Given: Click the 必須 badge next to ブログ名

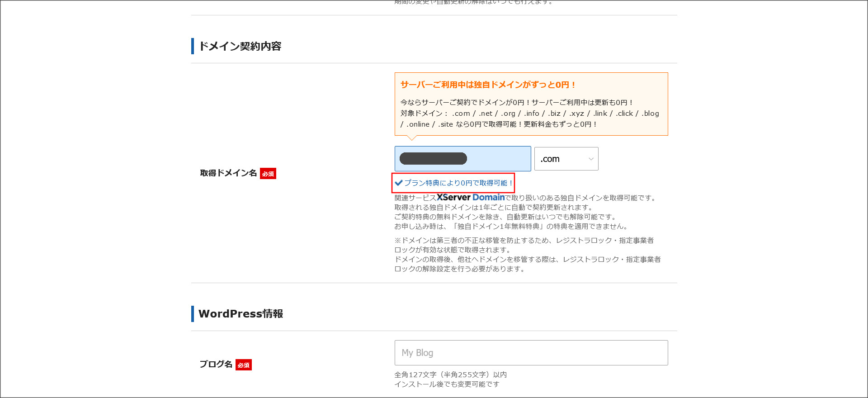Looking at the screenshot, I should 244,365.
